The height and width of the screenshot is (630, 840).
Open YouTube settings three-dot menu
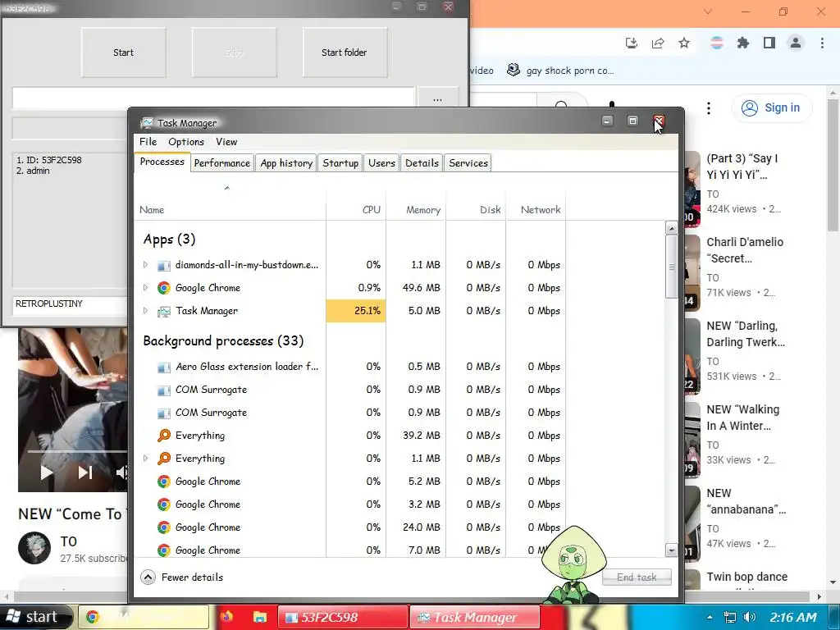coord(709,108)
